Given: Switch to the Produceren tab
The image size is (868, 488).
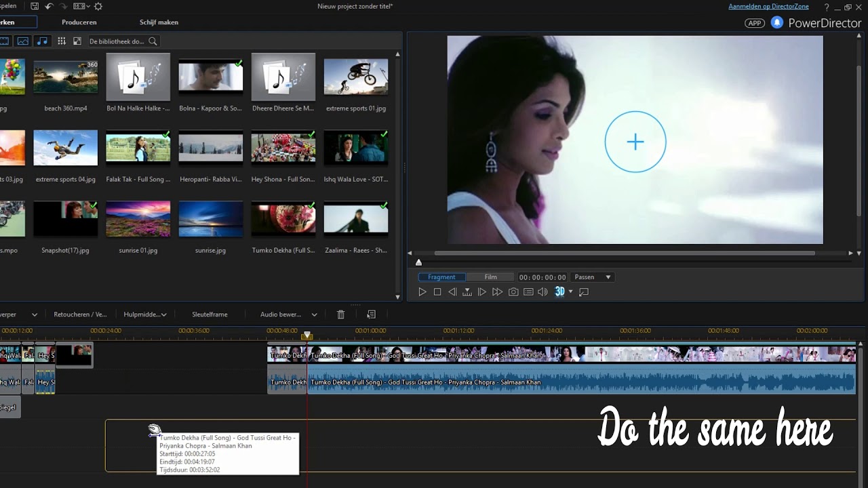Looking at the screenshot, I should pyautogui.click(x=79, y=22).
